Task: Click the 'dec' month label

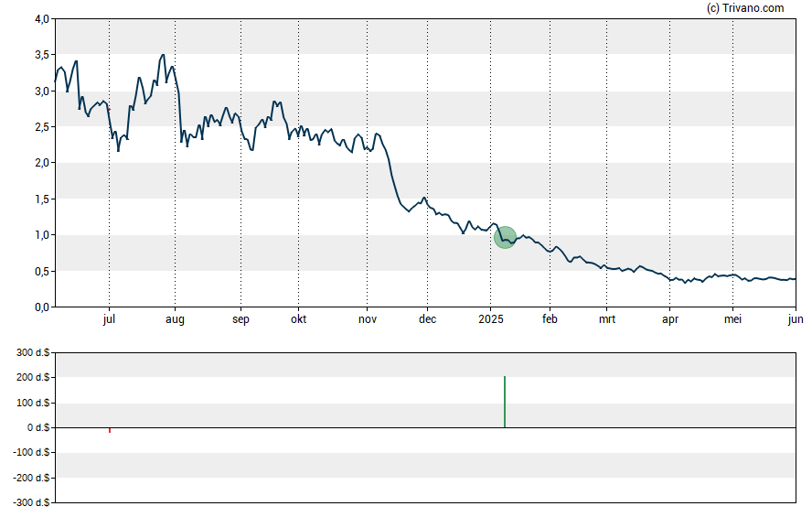Action: click(427, 319)
